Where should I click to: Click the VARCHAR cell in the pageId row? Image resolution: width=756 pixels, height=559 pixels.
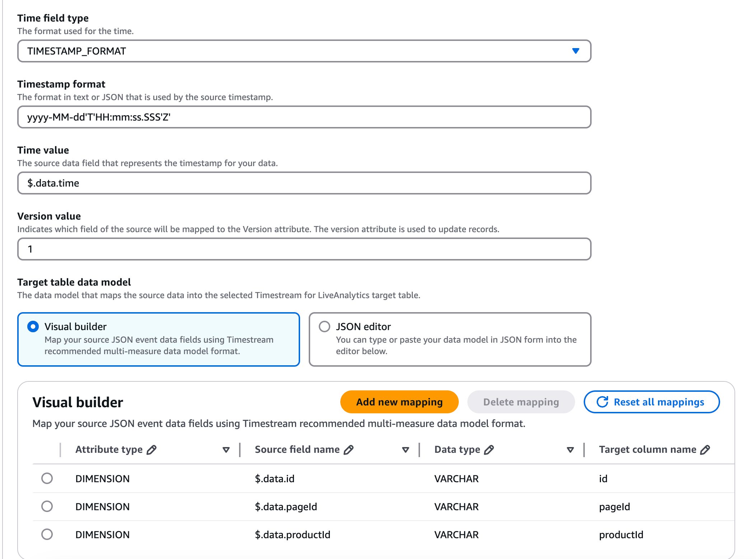click(x=457, y=507)
